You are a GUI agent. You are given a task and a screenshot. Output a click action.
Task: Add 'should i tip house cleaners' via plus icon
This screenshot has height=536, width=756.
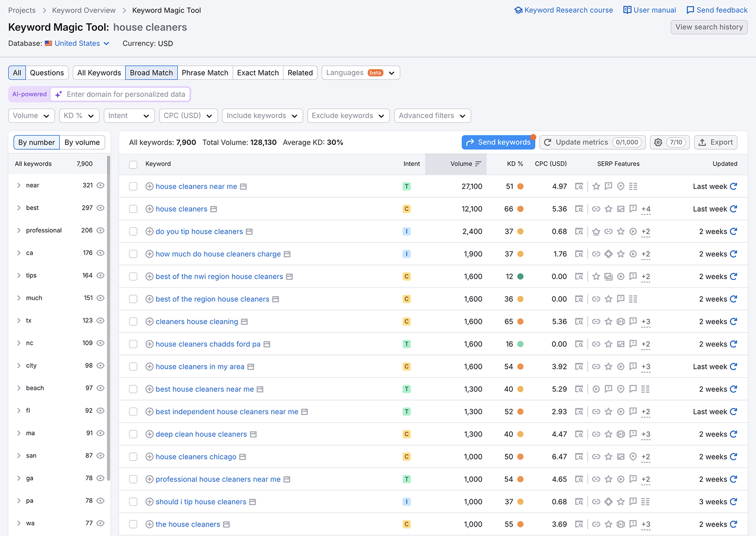(x=149, y=502)
